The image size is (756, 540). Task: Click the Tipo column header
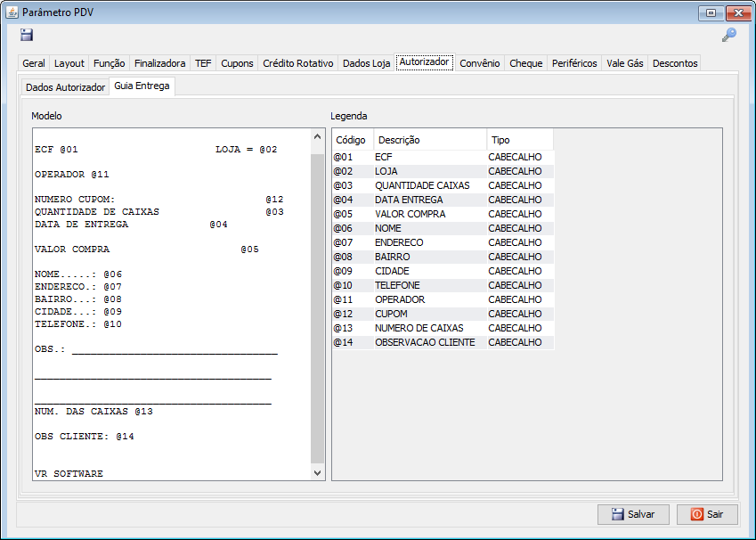click(520, 140)
